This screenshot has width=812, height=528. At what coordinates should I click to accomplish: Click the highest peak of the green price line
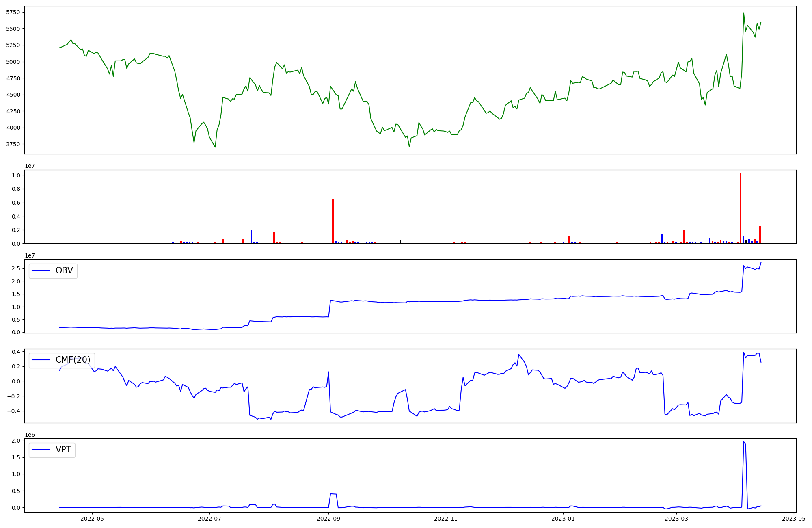tap(743, 13)
